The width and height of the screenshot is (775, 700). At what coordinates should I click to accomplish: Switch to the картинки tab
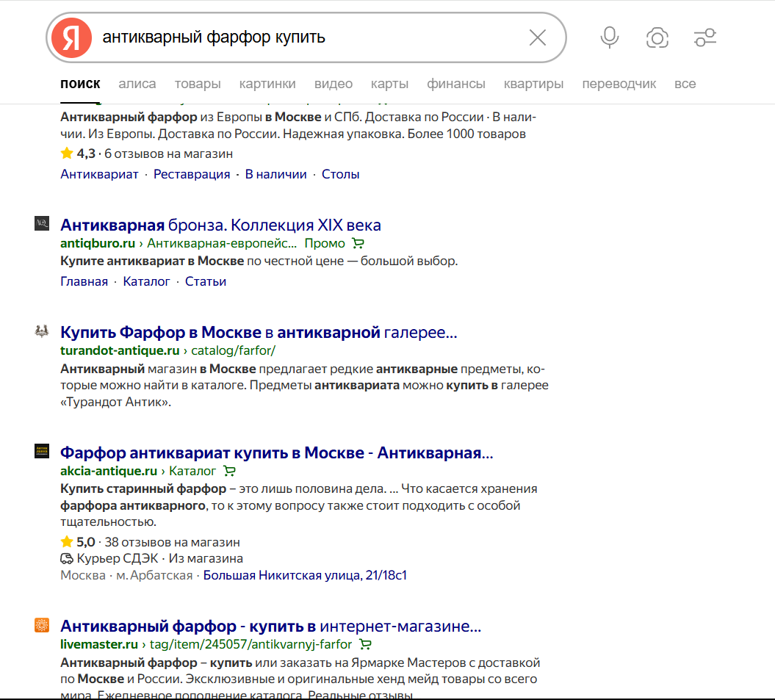point(267,84)
